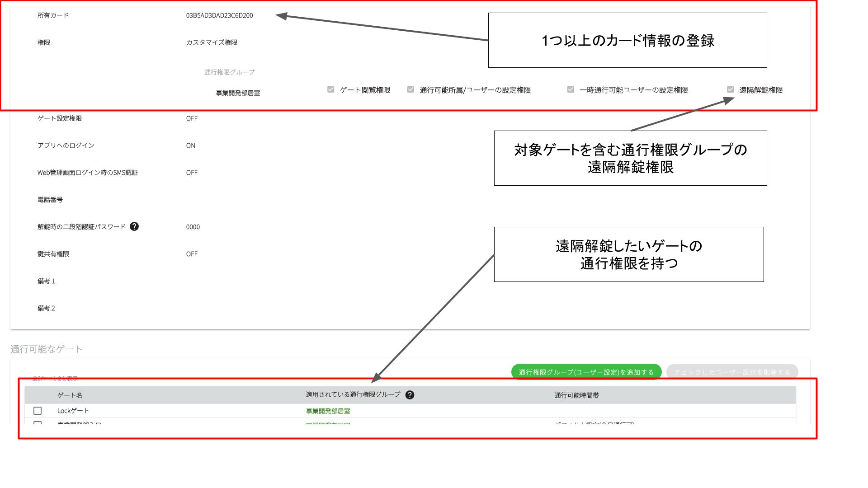Click the ゲート設定権限 label
Screen dimensions: 868x488
click(60, 118)
